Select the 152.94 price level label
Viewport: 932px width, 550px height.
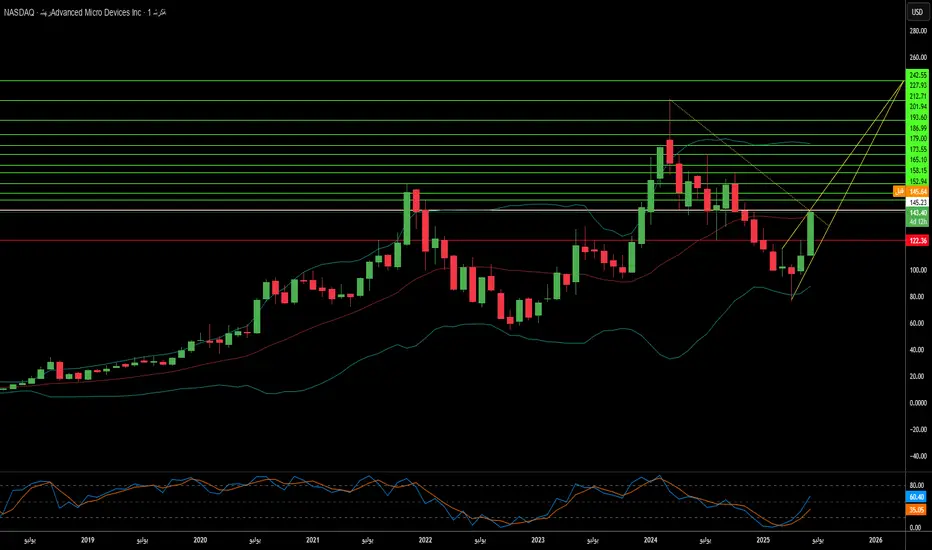[918, 181]
